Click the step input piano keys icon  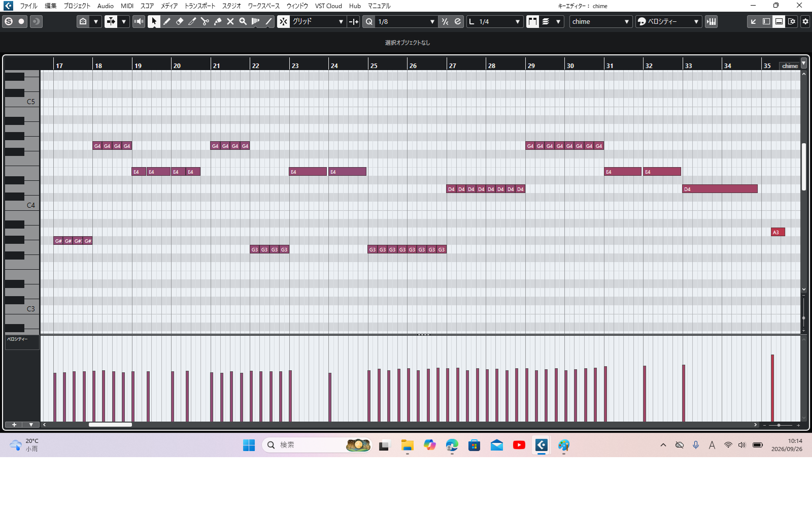point(711,21)
